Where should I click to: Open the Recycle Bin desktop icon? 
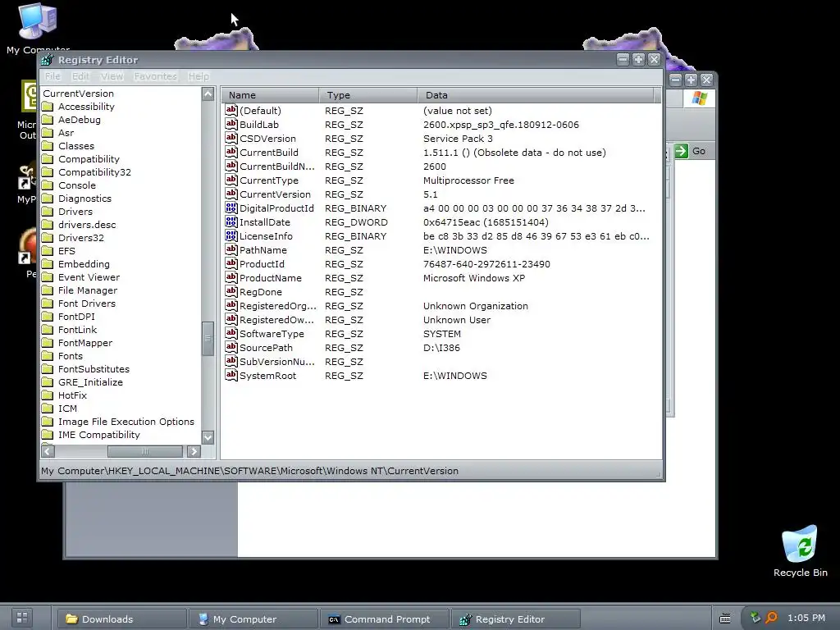click(x=800, y=550)
